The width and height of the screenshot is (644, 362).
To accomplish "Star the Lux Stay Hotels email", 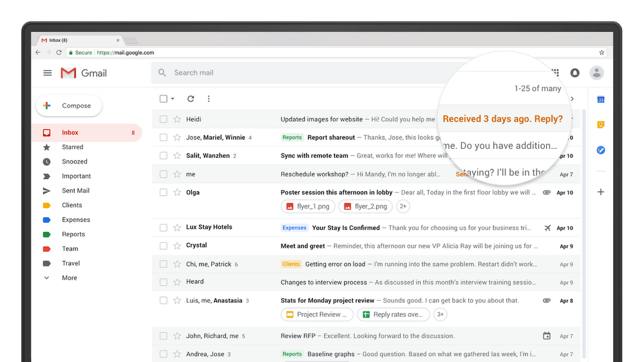I will coord(177,227).
